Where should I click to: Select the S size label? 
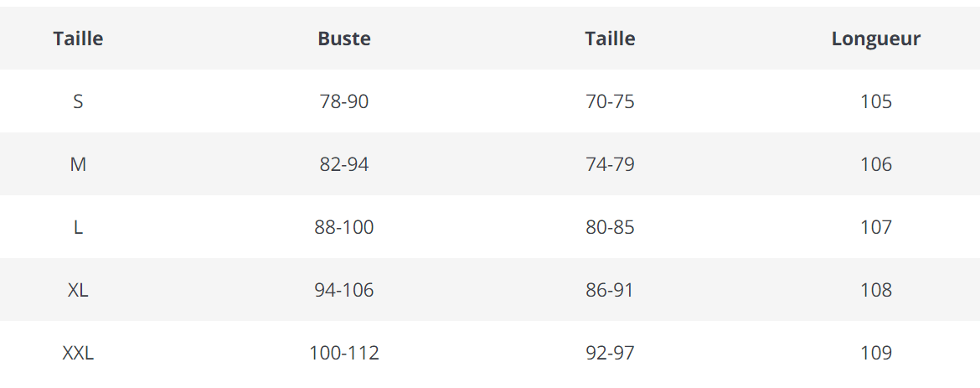tap(78, 101)
